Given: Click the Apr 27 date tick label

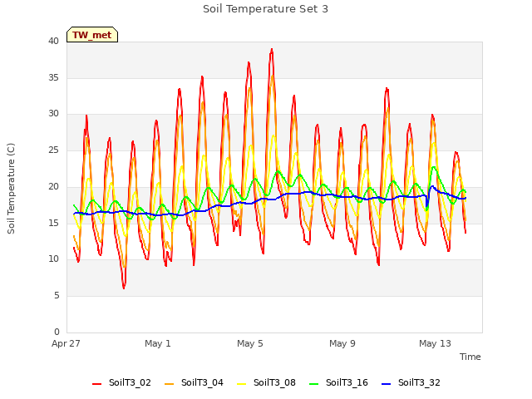Looking at the screenshot, I should 66,343.
